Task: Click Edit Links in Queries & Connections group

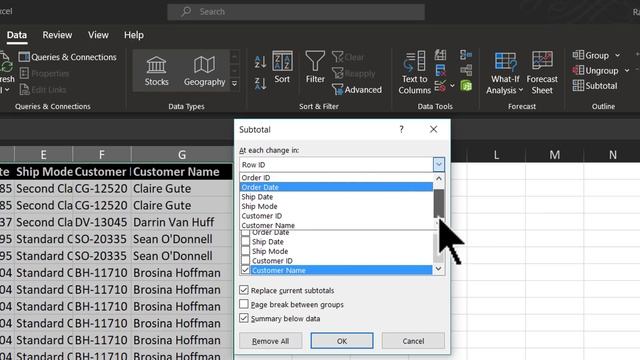Action: (x=43, y=90)
